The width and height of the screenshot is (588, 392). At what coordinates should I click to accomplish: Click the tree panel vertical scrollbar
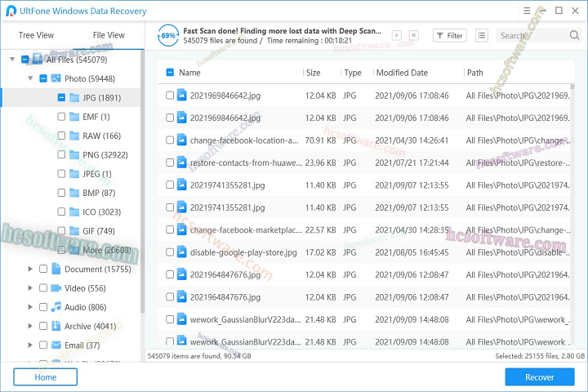click(142, 182)
